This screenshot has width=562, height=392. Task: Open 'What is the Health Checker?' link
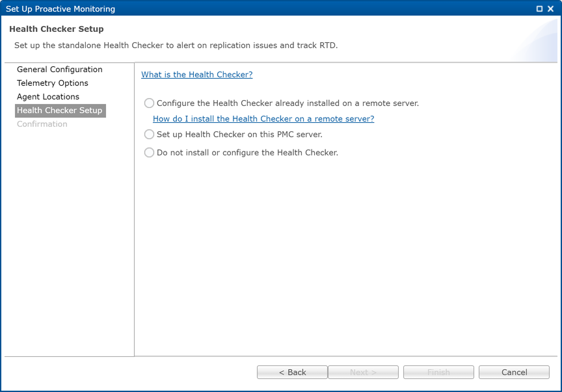(x=197, y=75)
